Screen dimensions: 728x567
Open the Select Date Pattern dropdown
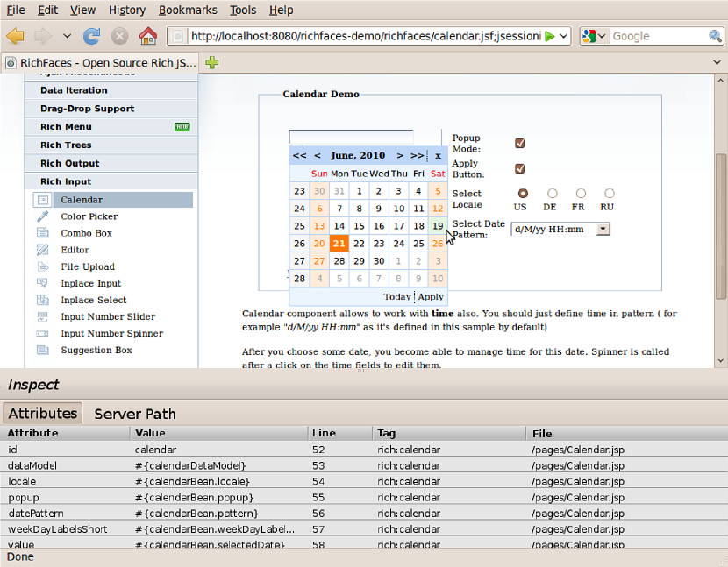pyautogui.click(x=603, y=229)
